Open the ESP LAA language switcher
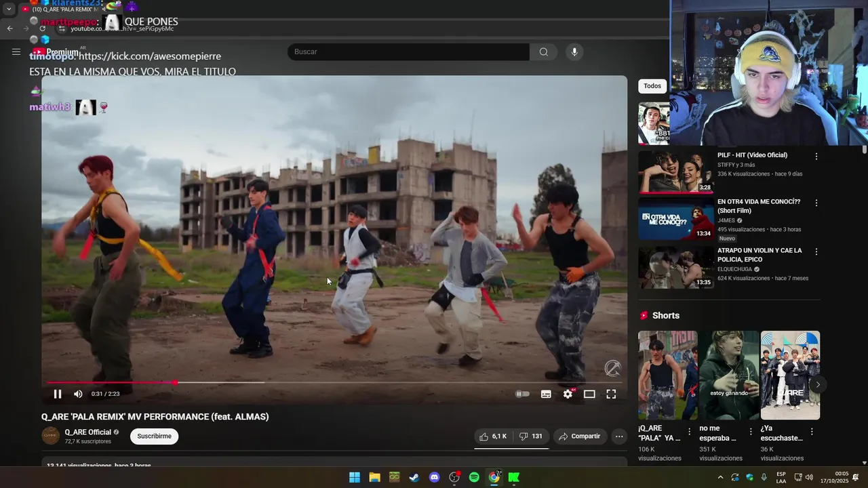868x488 pixels. [x=781, y=477]
